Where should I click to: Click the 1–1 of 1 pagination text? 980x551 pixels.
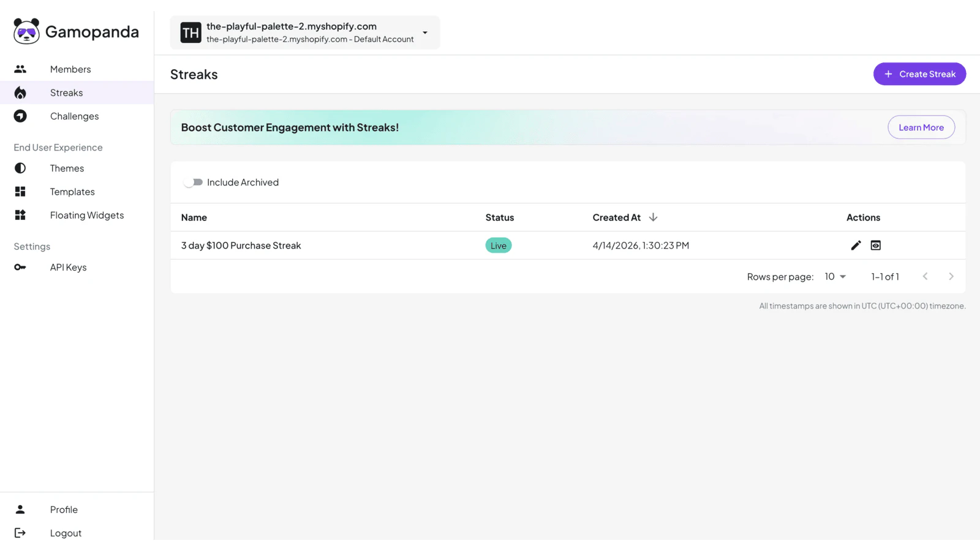click(885, 277)
